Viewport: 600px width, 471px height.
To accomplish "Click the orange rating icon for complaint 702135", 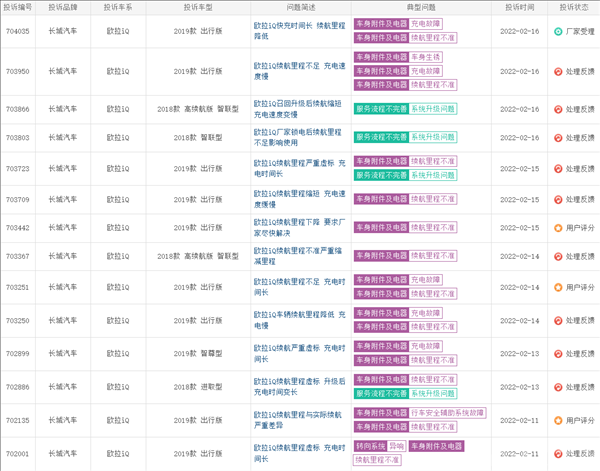I will (558, 420).
